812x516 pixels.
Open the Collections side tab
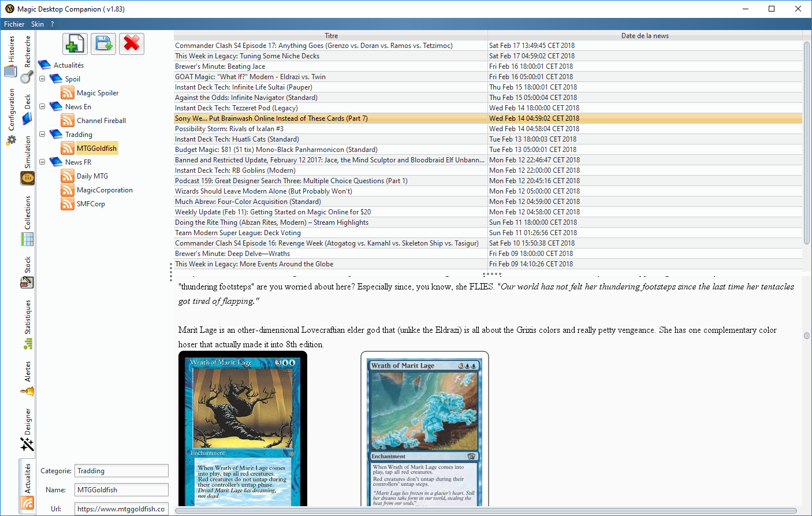[x=27, y=221]
